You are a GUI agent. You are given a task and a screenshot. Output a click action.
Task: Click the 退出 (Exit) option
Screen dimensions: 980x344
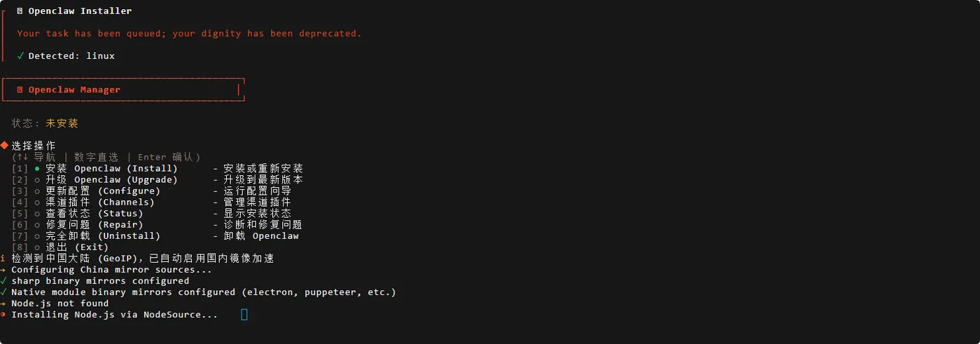(x=77, y=247)
